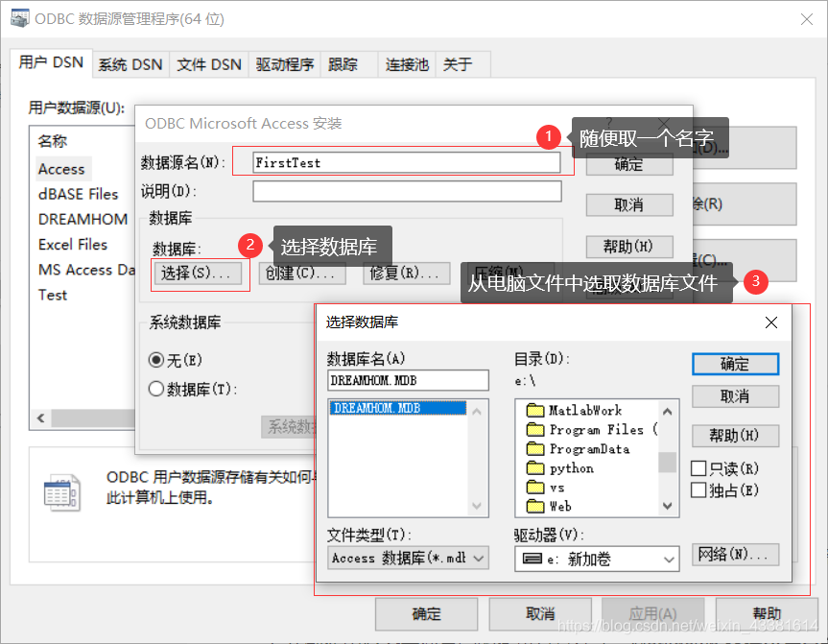Screen dimensions: 828x644
Task: Click 取消 in the ODBC Microsoft Access 安装 dialog
Action: [x=629, y=205]
